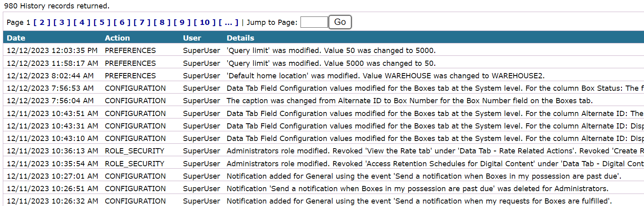The image size is (644, 206).
Task: Click the Action column header
Action: (117, 38)
